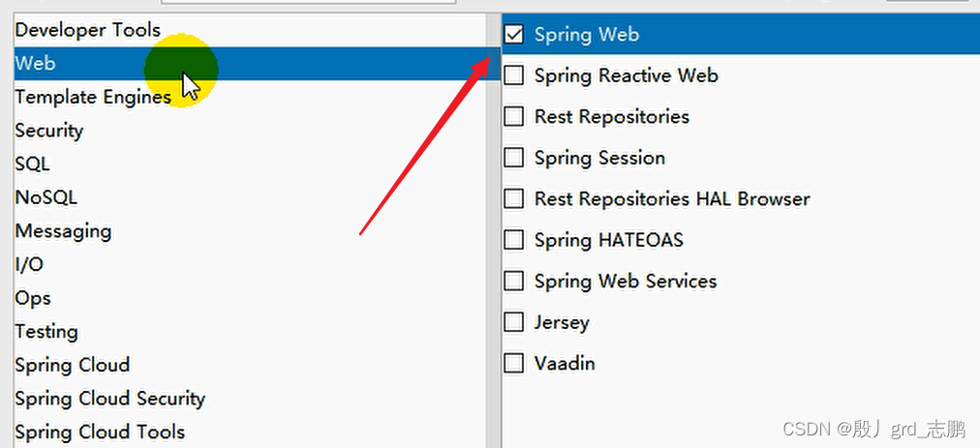Select the Spring Cloud Security category
Viewport: 980px width, 448px height.
coord(250,399)
